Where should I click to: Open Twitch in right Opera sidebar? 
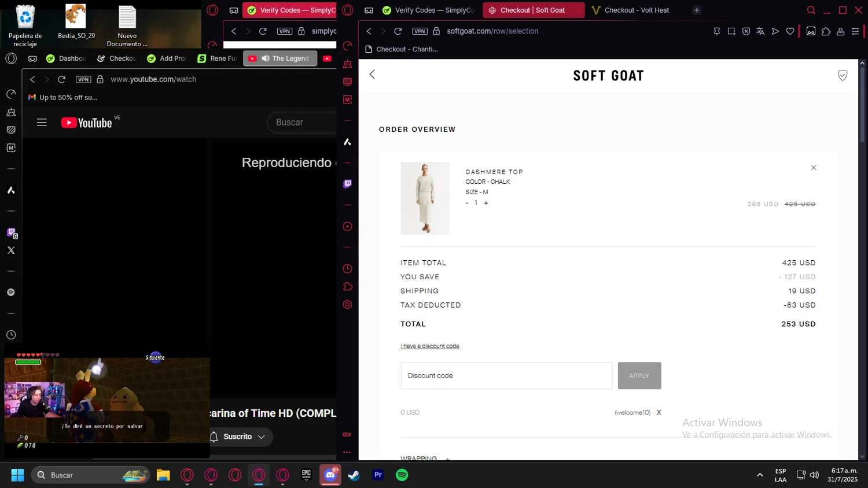347,184
